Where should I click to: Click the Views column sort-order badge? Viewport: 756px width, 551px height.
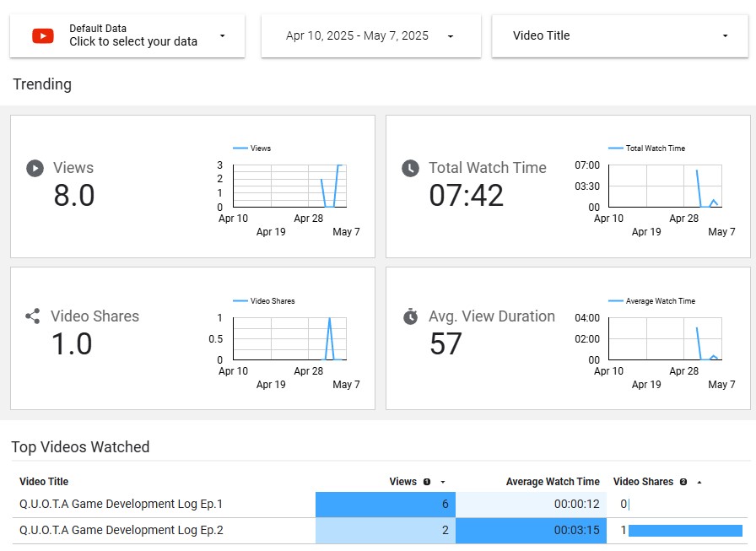click(x=427, y=482)
